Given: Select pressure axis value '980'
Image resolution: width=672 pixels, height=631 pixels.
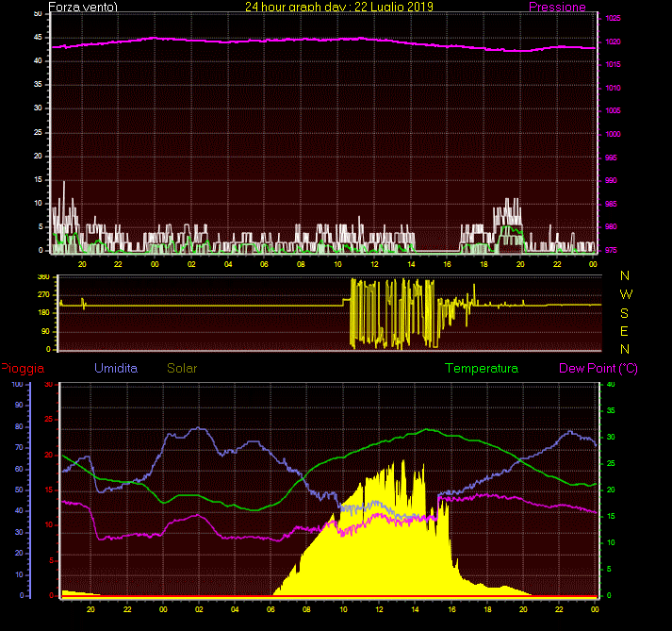Looking at the screenshot, I should 611,227.
